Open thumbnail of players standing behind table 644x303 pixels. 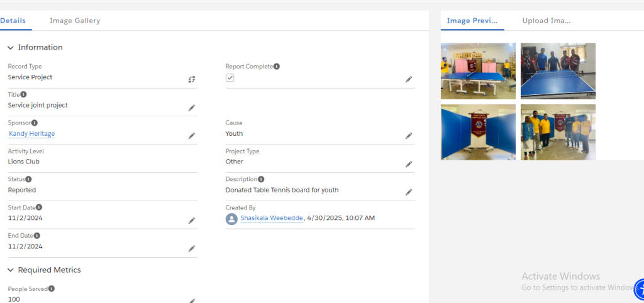pos(558,71)
